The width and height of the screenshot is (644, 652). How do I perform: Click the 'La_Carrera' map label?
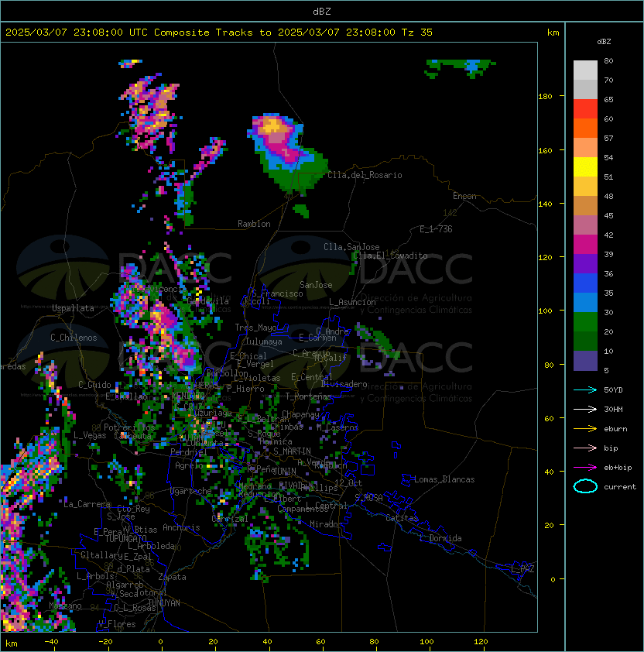[87, 504]
